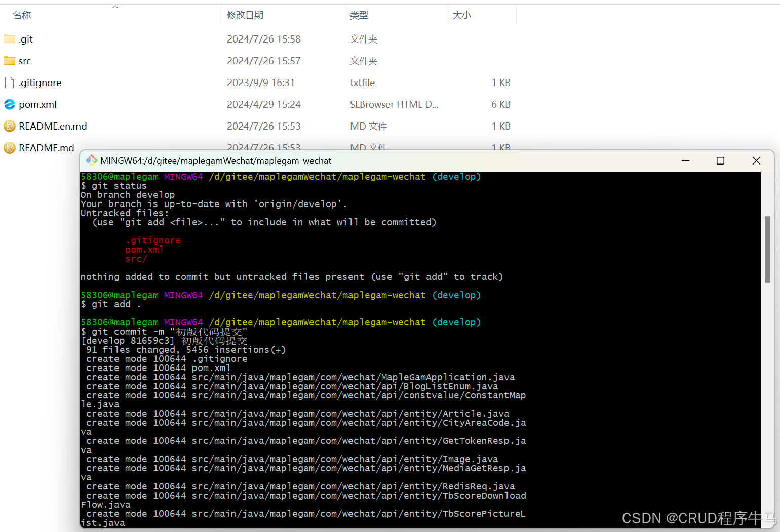Click the 1 KB size of README.en.md

coord(501,126)
